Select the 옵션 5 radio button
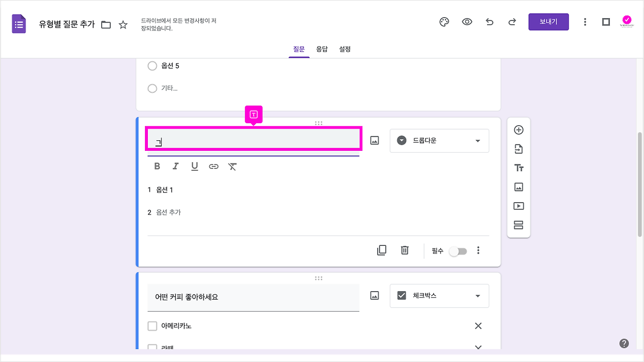The height and width of the screenshot is (362, 644). (x=152, y=66)
